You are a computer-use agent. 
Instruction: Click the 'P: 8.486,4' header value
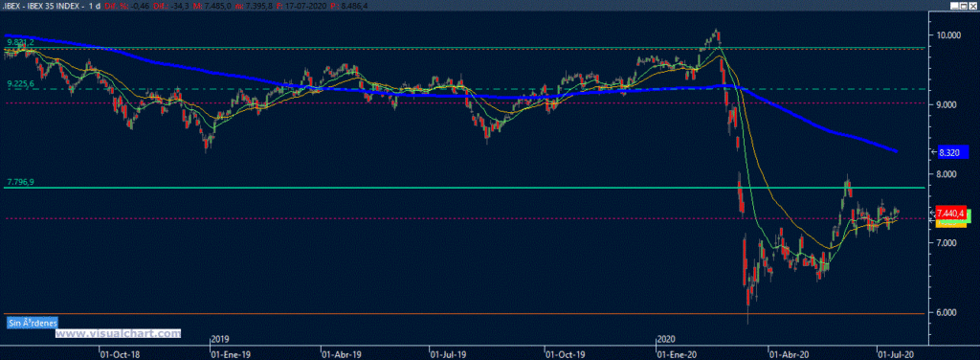pyautogui.click(x=348, y=6)
